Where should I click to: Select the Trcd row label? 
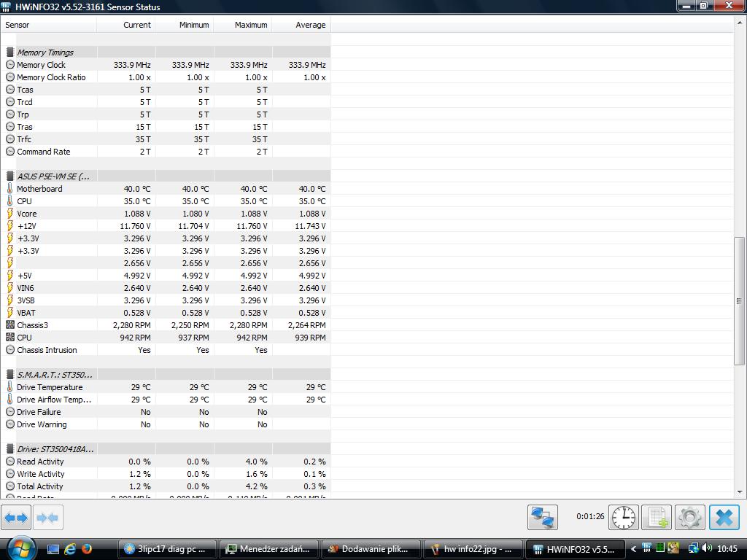pos(25,102)
